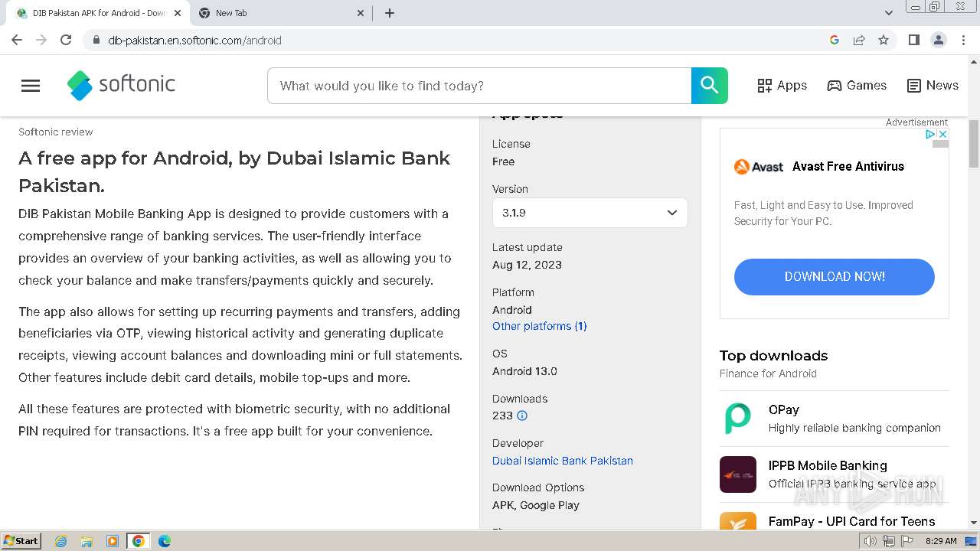Image resolution: width=980 pixels, height=551 pixels.
Task: Click the DOWNLOAD NOW! ad button
Action: click(835, 276)
